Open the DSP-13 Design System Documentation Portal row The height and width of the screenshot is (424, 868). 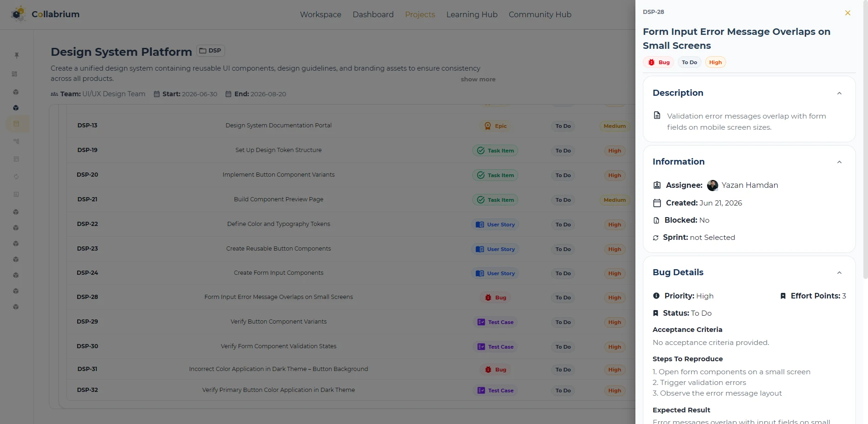tap(351, 126)
